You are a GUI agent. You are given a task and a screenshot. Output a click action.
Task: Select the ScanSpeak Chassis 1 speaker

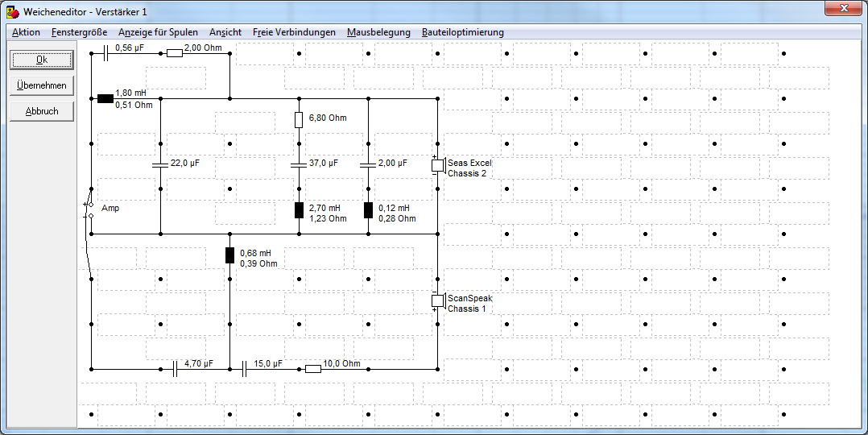[x=438, y=301]
